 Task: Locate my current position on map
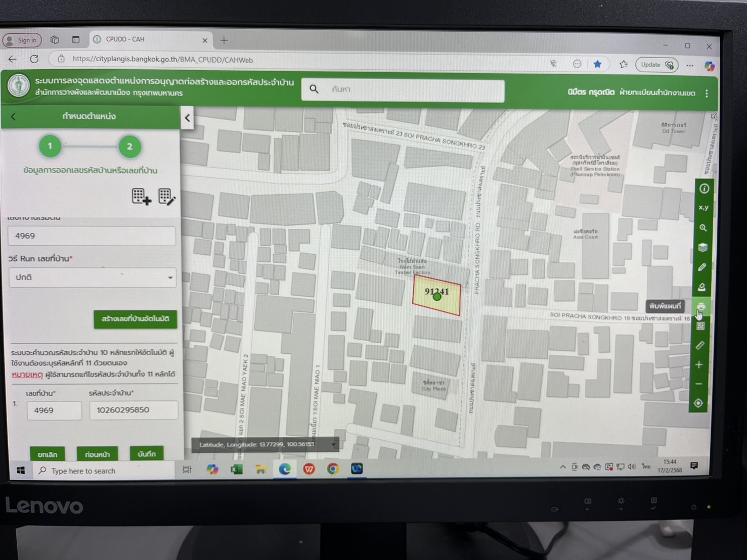tap(698, 403)
